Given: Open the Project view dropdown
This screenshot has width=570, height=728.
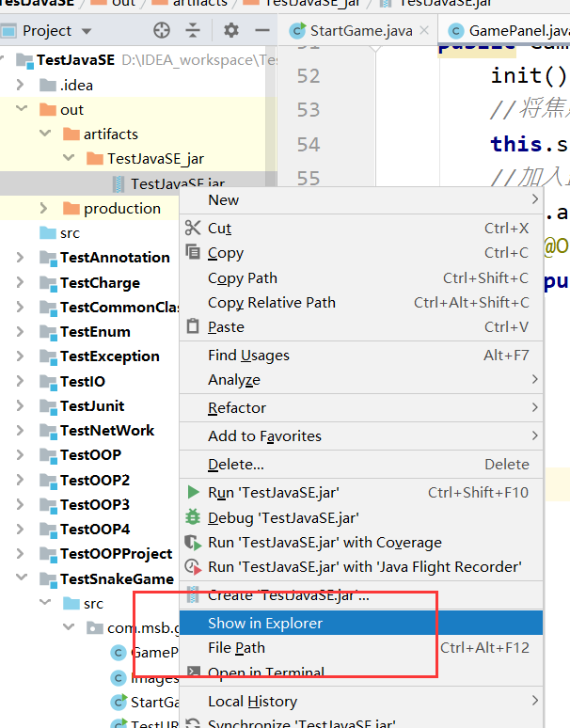Looking at the screenshot, I should (87, 32).
